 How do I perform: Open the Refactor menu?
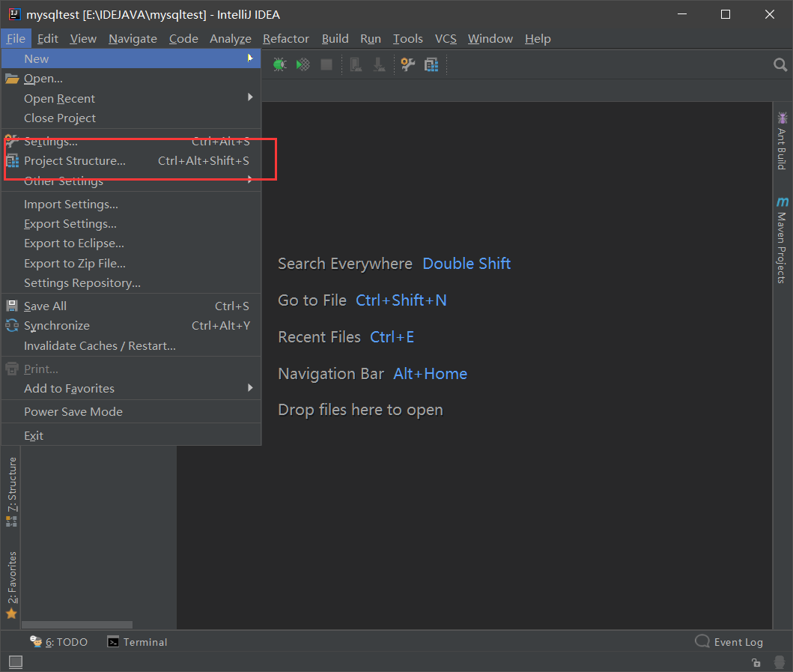click(286, 38)
